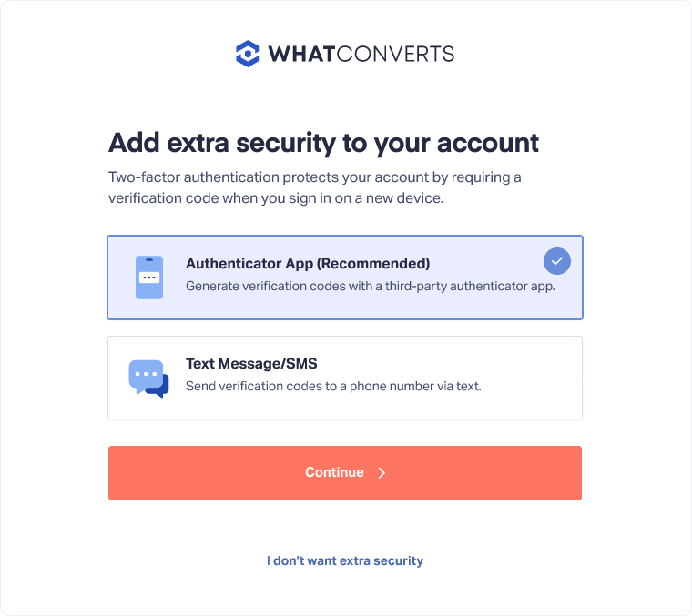This screenshot has width=692, height=616.
Task: Click the blue checkmark circle icon
Action: (x=557, y=261)
